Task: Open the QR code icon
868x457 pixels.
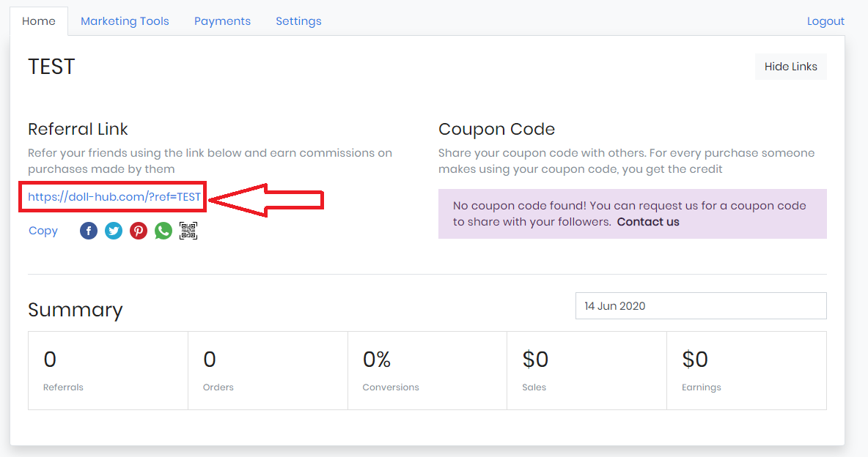Action: pos(188,231)
